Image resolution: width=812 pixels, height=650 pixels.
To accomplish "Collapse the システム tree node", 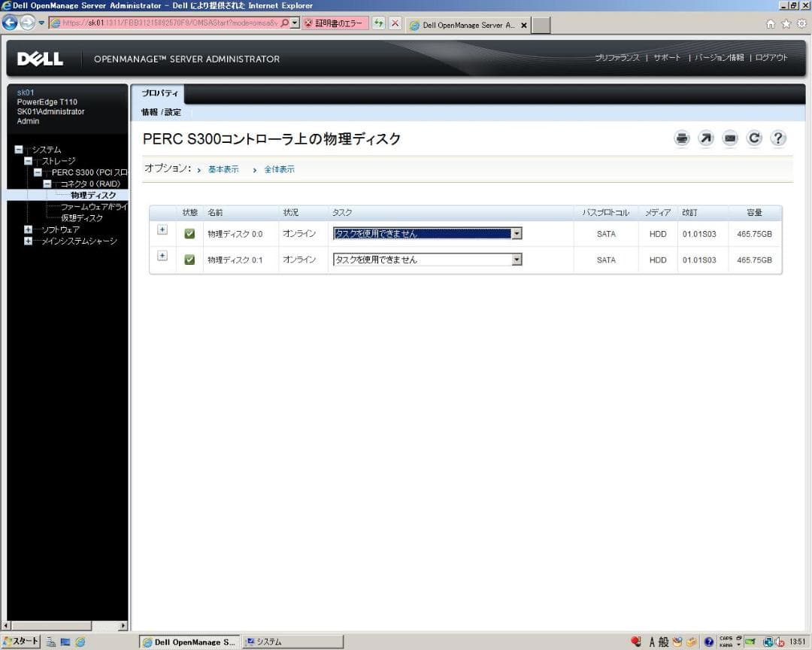I will coord(18,149).
